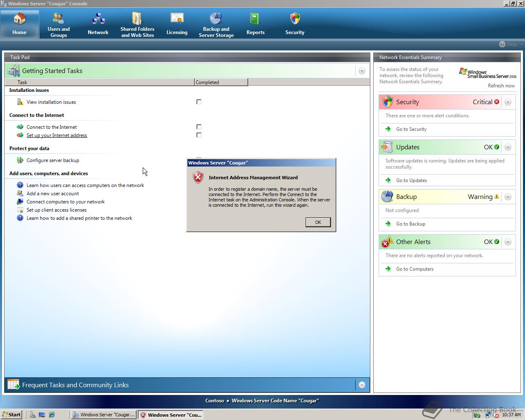Click the green arrow beside Go to Security
Screen dimensions: 525x420
click(388, 129)
